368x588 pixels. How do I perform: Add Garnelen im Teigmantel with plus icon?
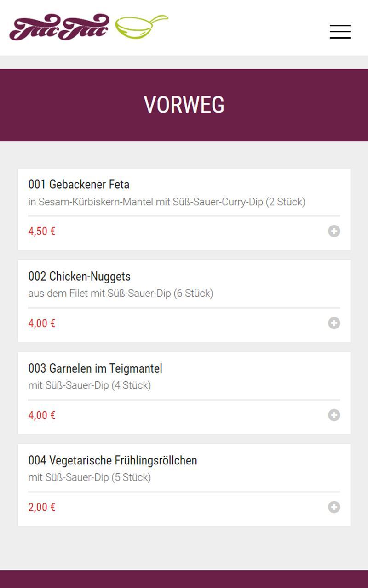(x=334, y=415)
